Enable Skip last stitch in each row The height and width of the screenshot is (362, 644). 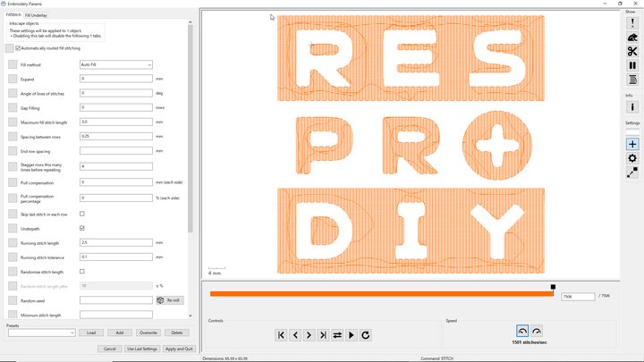[x=82, y=214]
